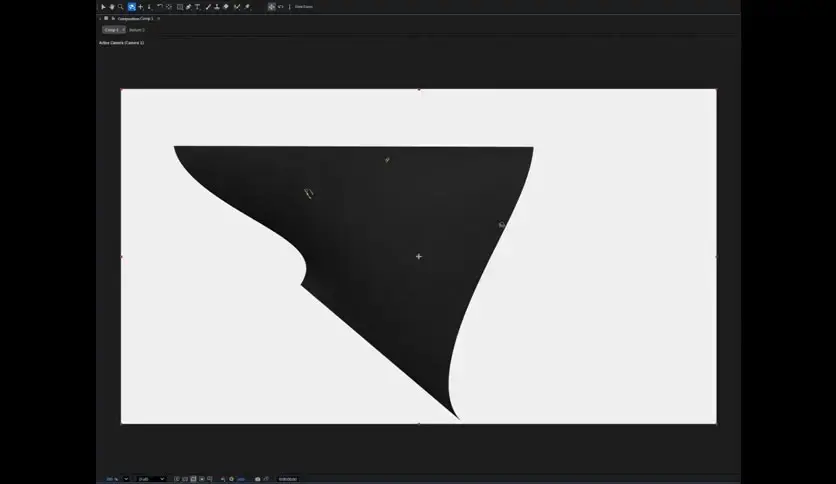Select the Pan Behind anchor point tool

[169, 7]
